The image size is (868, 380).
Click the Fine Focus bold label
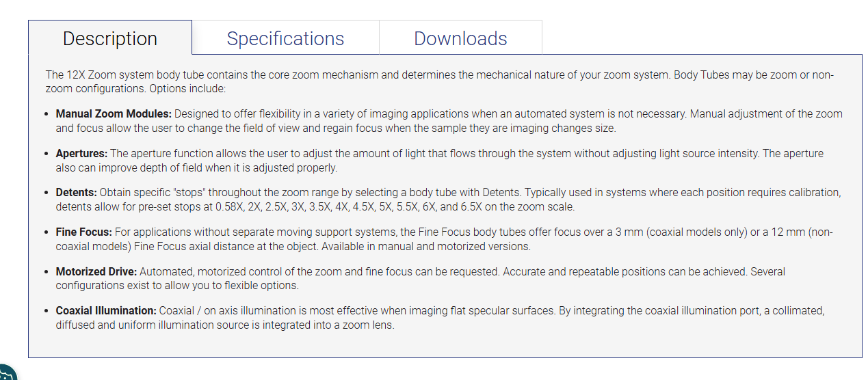tap(84, 232)
